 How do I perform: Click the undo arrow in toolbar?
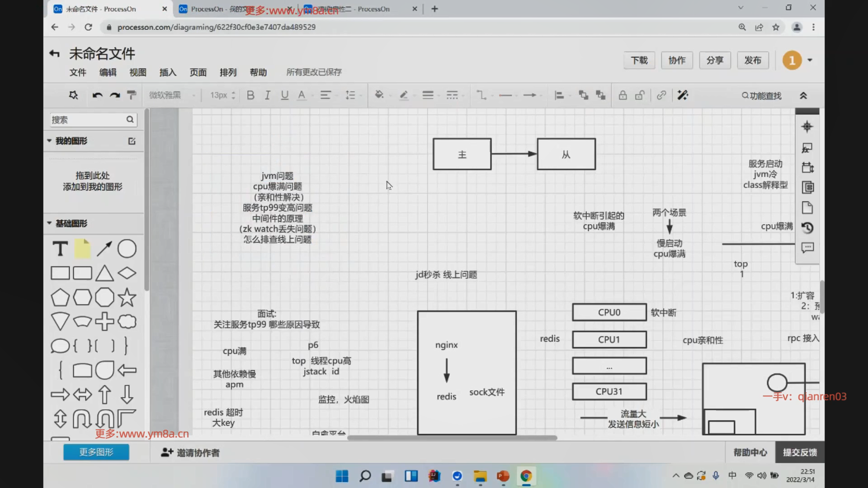tap(97, 95)
